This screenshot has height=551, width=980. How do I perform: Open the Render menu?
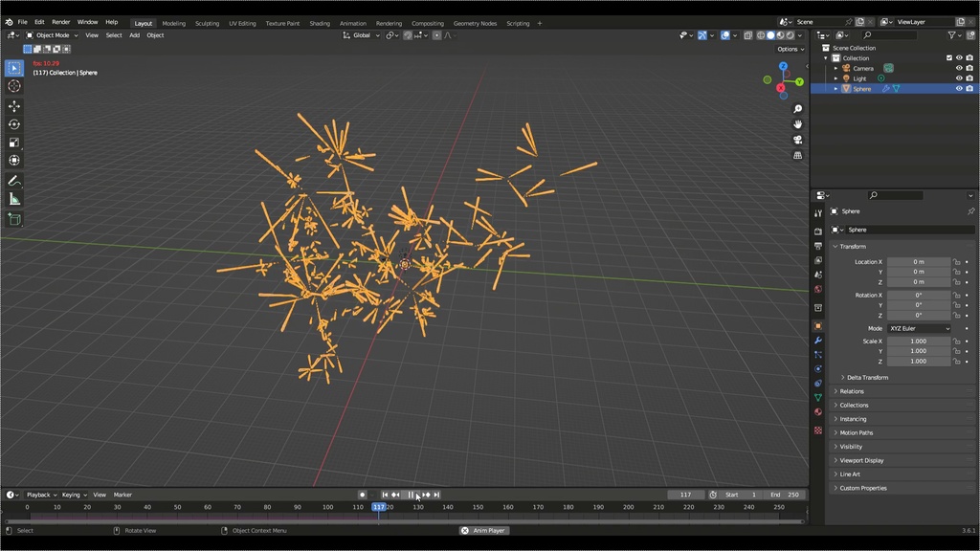tap(60, 22)
